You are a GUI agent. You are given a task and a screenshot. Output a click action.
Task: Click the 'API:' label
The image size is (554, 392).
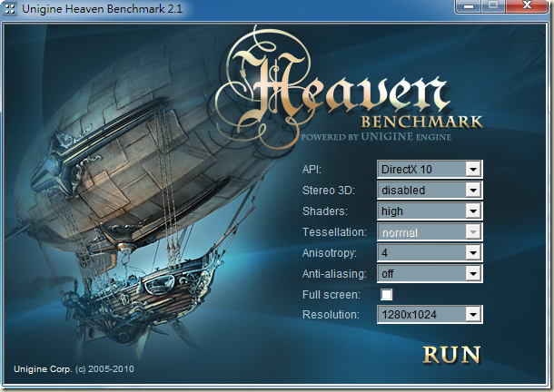point(312,170)
